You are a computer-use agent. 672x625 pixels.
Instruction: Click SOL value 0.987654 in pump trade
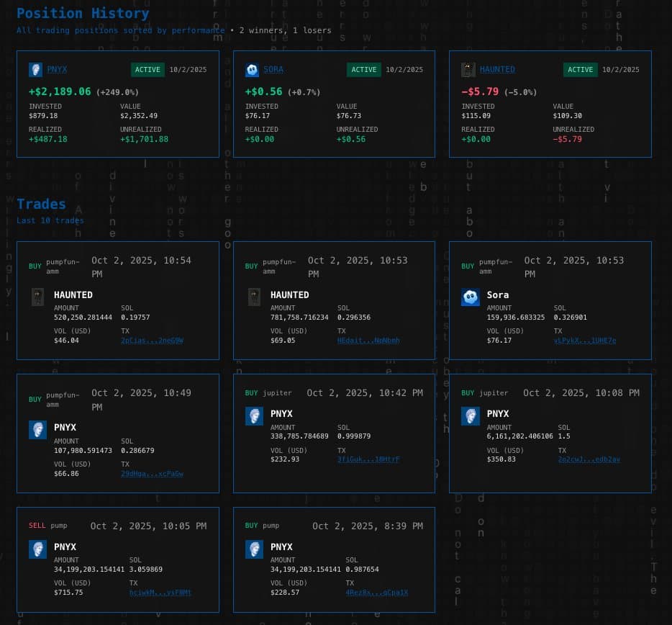pos(362,570)
